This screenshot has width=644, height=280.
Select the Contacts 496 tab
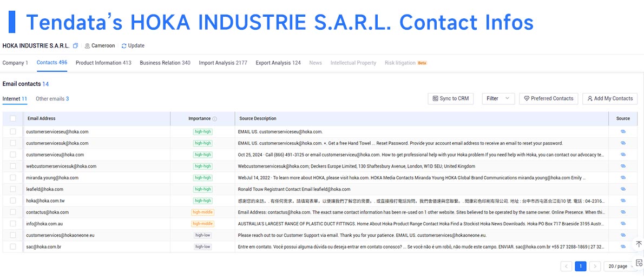52,63
